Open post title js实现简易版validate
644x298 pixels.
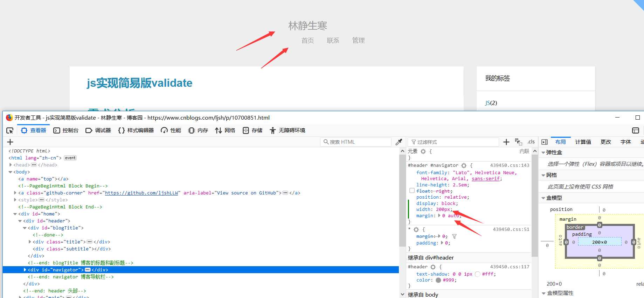[x=139, y=83]
